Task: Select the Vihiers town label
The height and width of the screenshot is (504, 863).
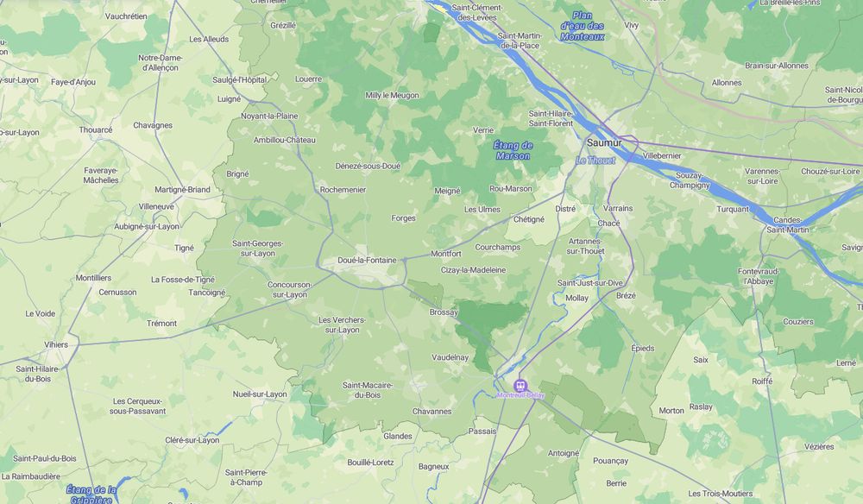Action: [56, 345]
